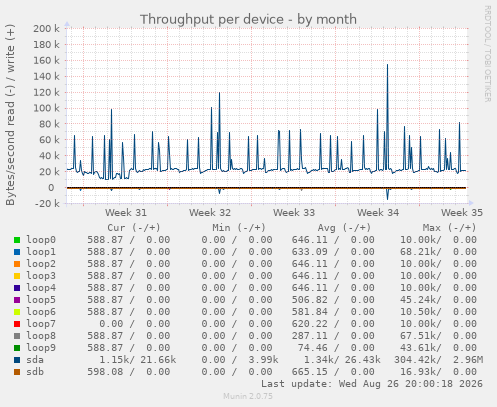Click the blue loop1 legend color swatch

click(17, 252)
